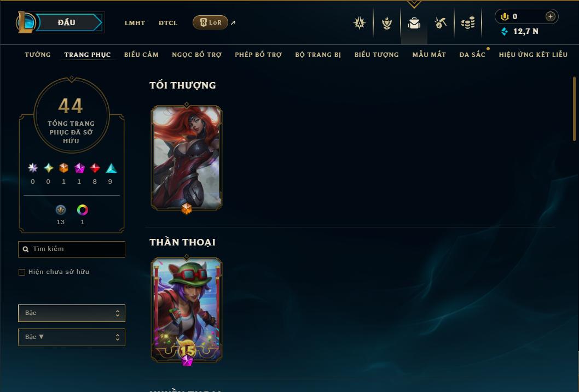Click the Ultimate orange gem tier icon
This screenshot has height=392, width=579.
pos(64,168)
